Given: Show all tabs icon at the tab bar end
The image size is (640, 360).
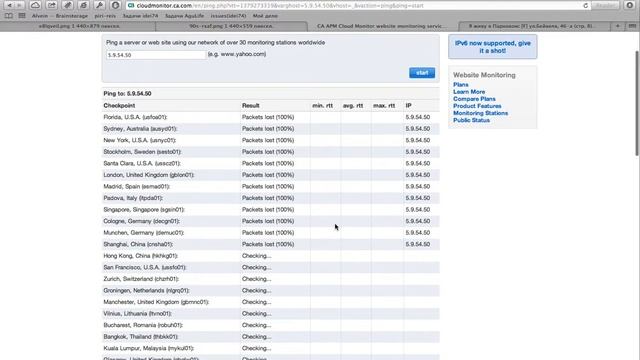Looking at the screenshot, I should [632, 26].
